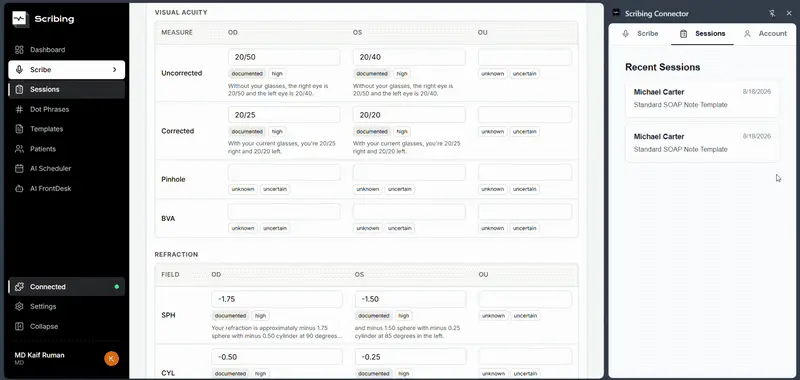Edit the SPH OS field showing -1.50
Image resolution: width=800 pixels, height=380 pixels.
coord(411,299)
